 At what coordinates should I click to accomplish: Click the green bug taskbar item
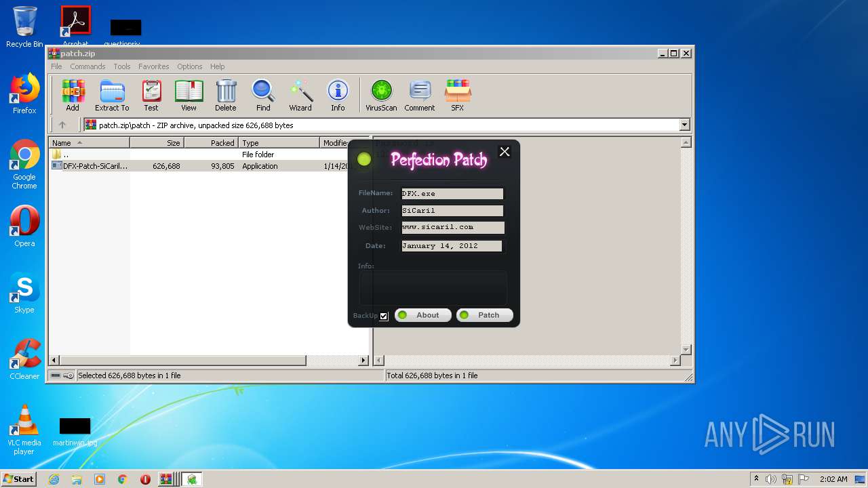(x=192, y=479)
